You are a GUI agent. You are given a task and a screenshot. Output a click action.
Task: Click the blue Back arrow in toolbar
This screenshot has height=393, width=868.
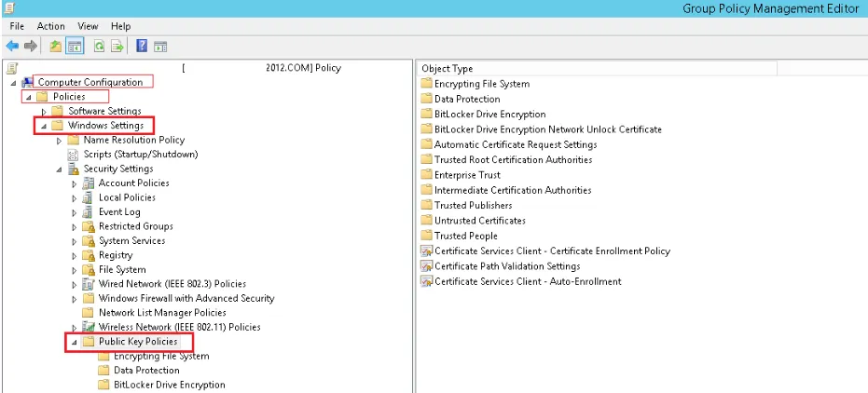click(12, 46)
